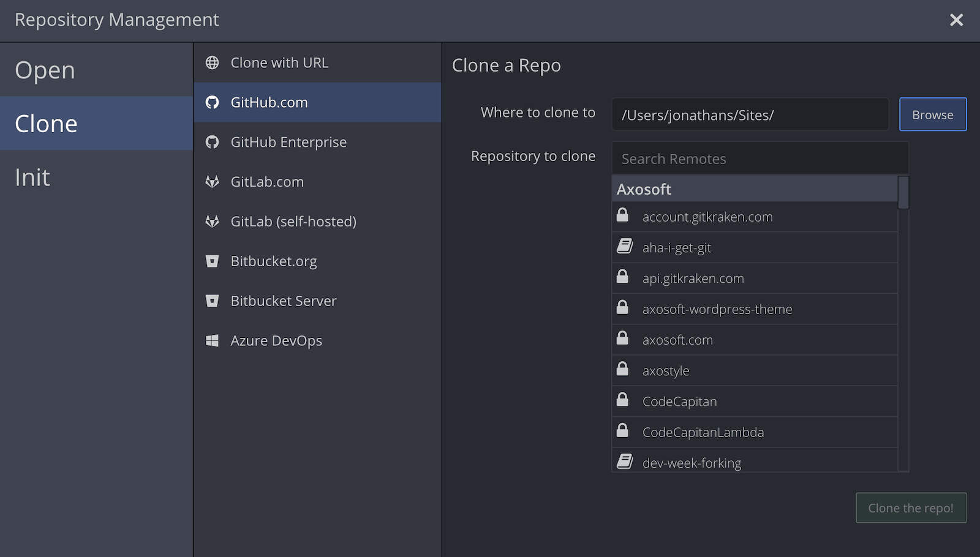
Task: Click the GitHub octocat icon for GitHub.com
Action: click(x=213, y=103)
